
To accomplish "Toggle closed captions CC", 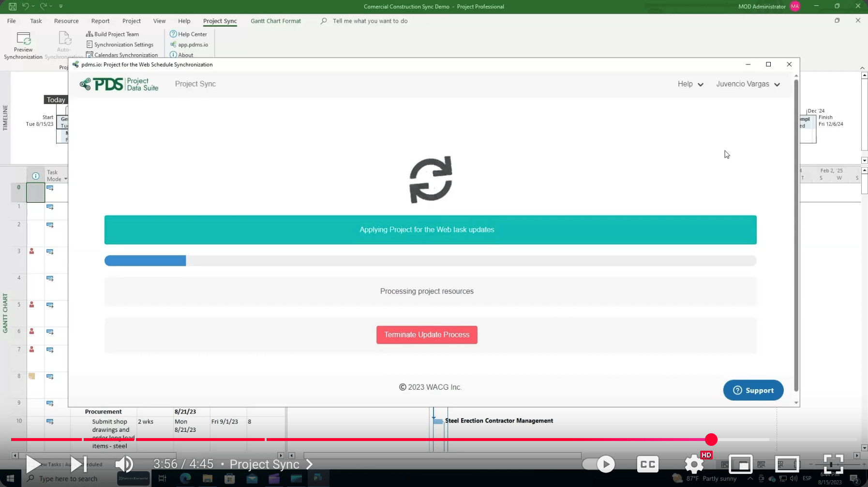I will (x=648, y=464).
